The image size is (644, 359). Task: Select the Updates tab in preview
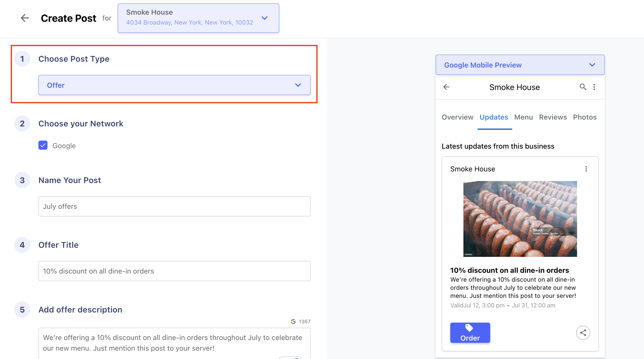(494, 117)
